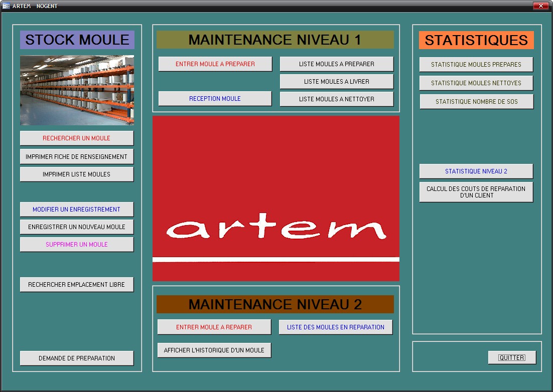Open AFFICHER L'HISTORIQUE D'UN MOULE
The width and height of the screenshot is (553, 392).
[214, 350]
